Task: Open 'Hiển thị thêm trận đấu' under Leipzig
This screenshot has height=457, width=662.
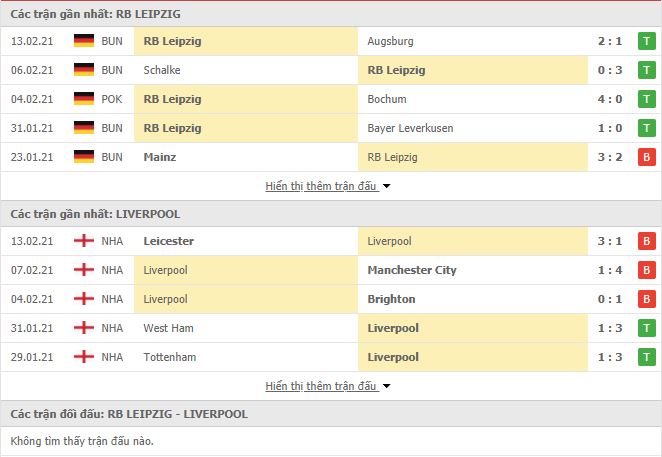Action: pos(320,186)
